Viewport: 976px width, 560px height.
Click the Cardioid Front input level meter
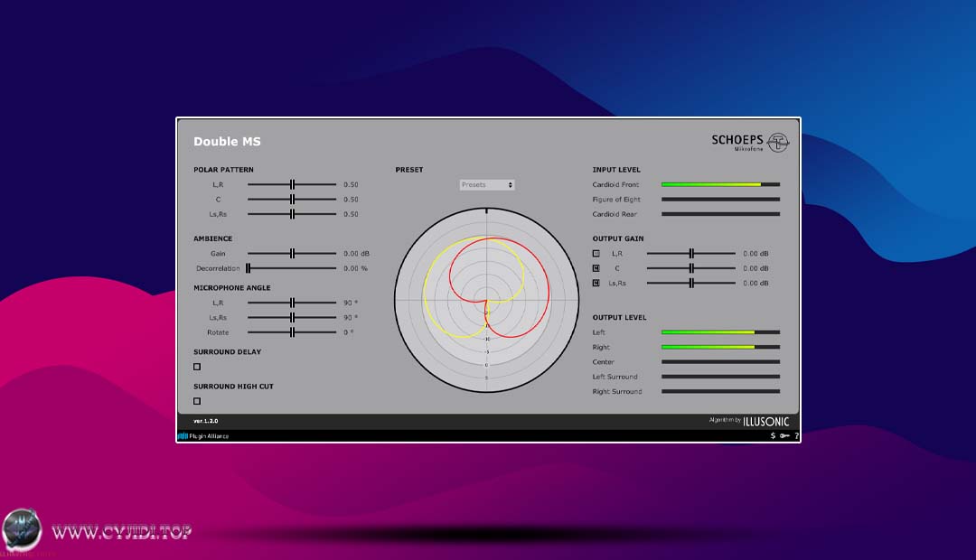pyautogui.click(x=720, y=184)
